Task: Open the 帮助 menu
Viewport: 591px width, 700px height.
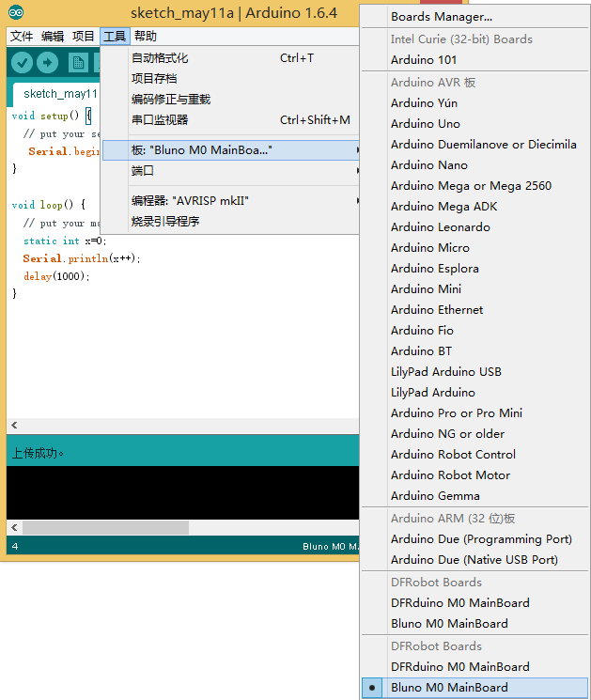Action: [146, 36]
